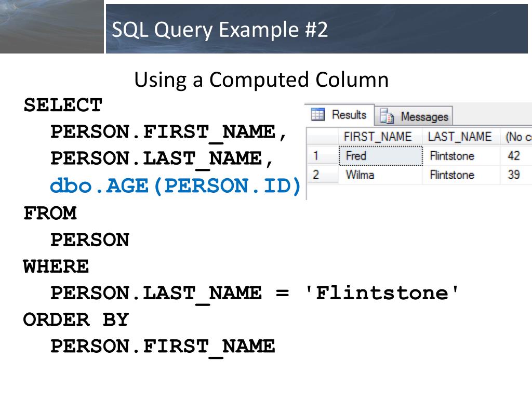The width and height of the screenshot is (532, 399).
Task: Click the blank top-left results grid corner cell
Action: click(322, 137)
